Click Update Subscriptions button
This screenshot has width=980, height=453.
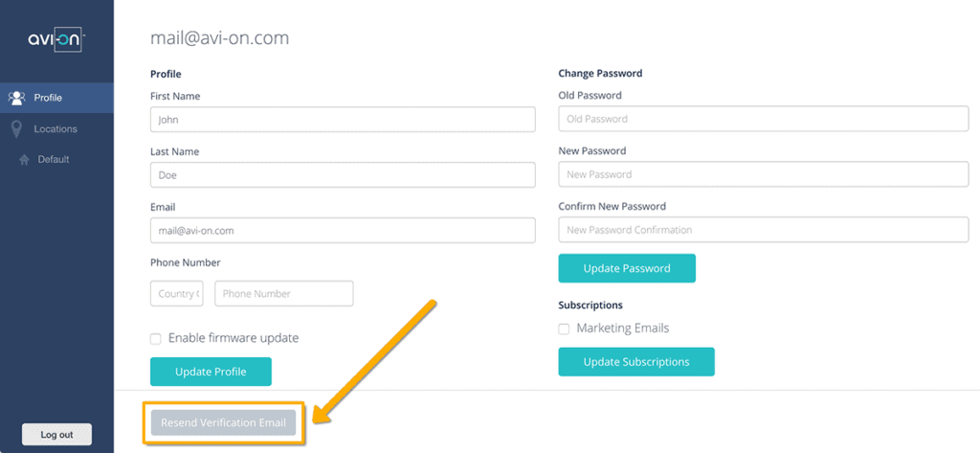click(x=636, y=362)
